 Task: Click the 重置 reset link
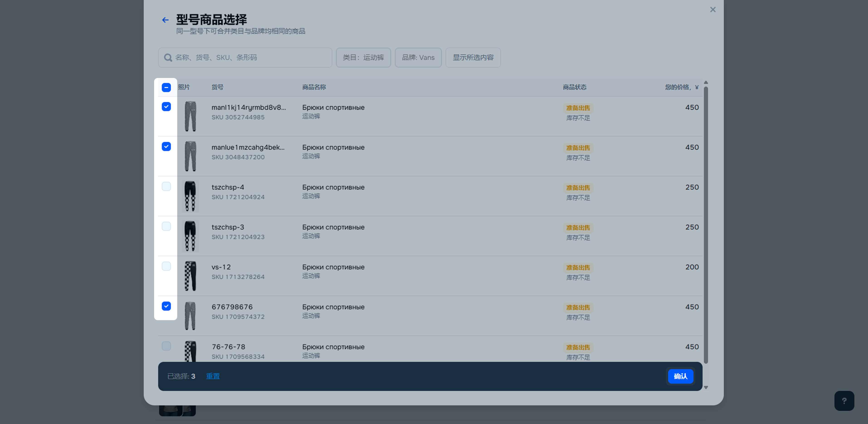pyautogui.click(x=213, y=376)
